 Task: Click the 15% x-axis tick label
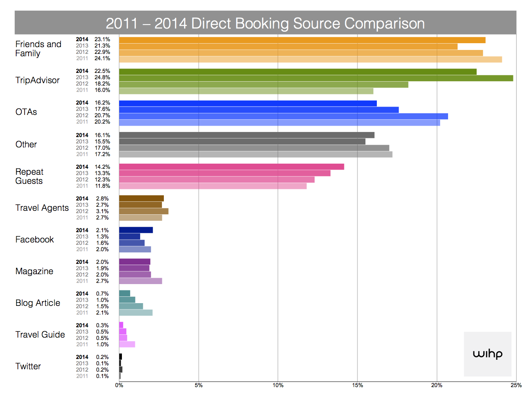[x=357, y=385]
